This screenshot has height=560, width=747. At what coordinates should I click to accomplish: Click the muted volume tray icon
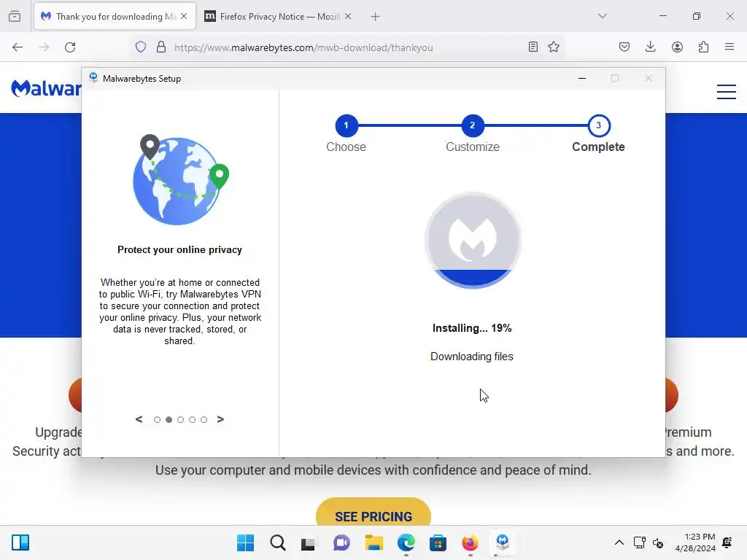coord(658,542)
